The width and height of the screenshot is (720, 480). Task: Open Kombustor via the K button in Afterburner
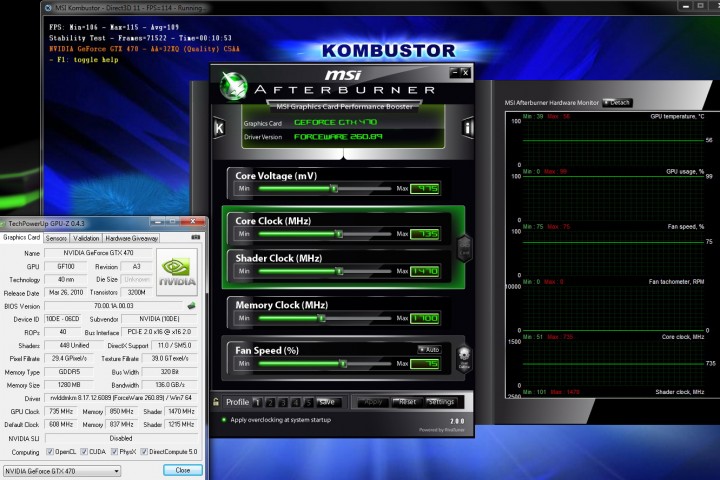click(x=219, y=128)
